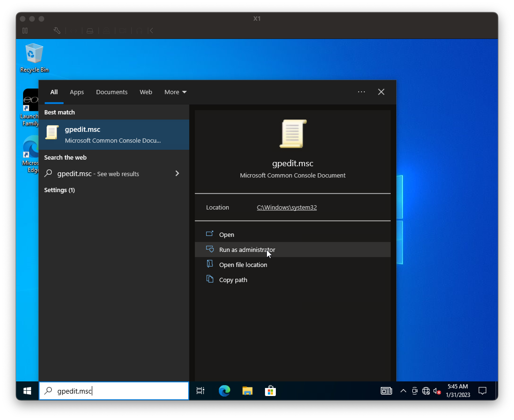This screenshot has width=514, height=420.
Task: Click the Windows Start button
Action: (27, 391)
